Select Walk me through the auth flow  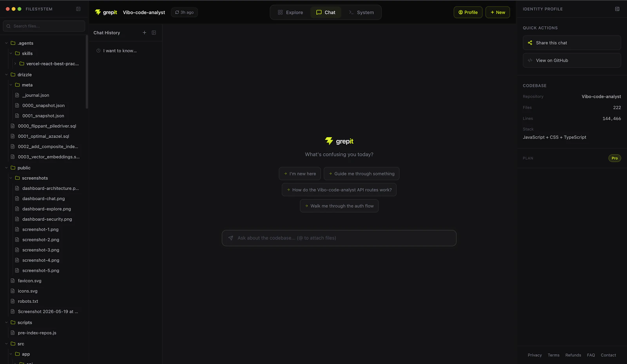(x=339, y=206)
